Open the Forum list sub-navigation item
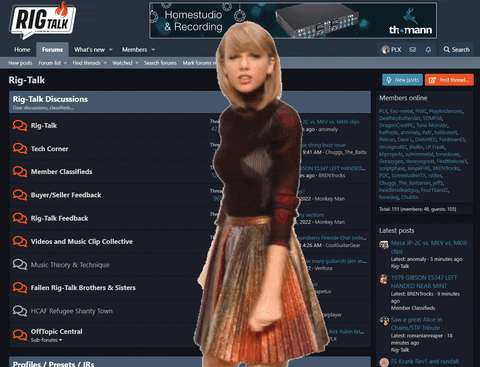This screenshot has width=480, height=367. coord(50,63)
